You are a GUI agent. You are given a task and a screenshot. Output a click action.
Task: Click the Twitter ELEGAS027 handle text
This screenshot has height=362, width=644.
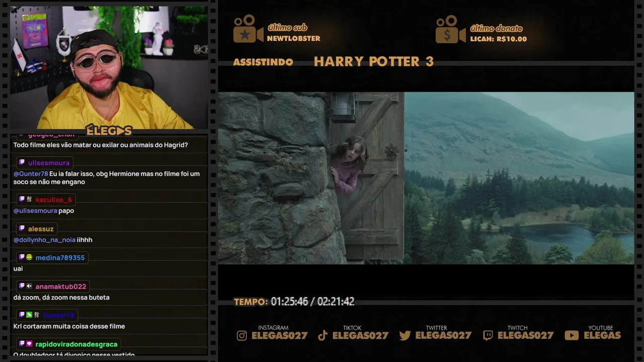click(443, 336)
